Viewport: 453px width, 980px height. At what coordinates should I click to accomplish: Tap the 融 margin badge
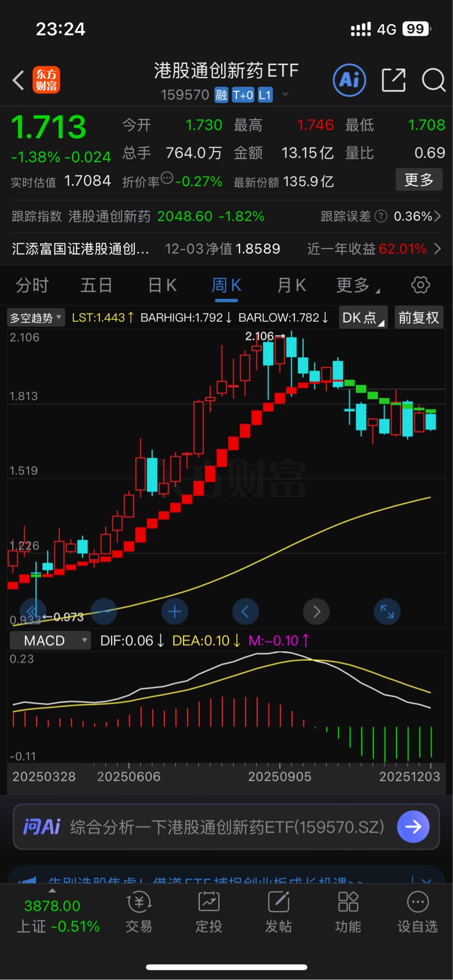click(221, 95)
